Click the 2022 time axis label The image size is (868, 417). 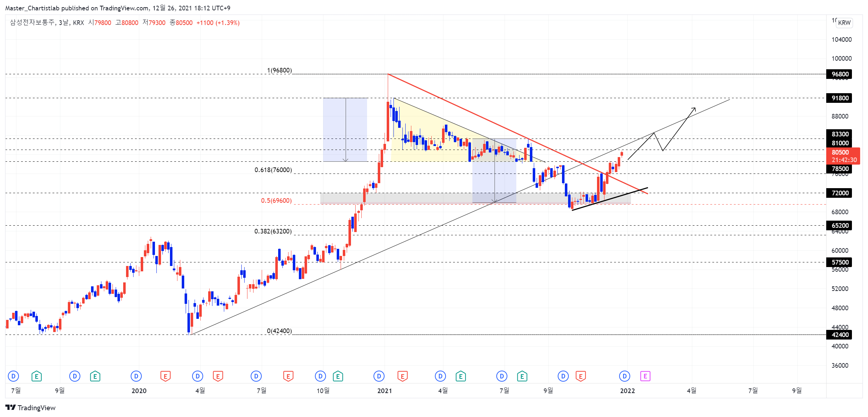coord(627,391)
